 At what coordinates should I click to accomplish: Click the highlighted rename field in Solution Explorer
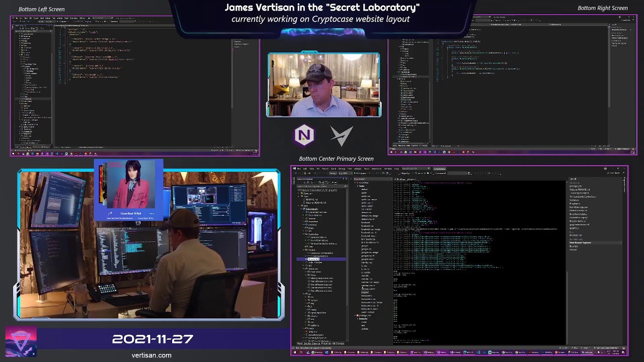point(314,259)
